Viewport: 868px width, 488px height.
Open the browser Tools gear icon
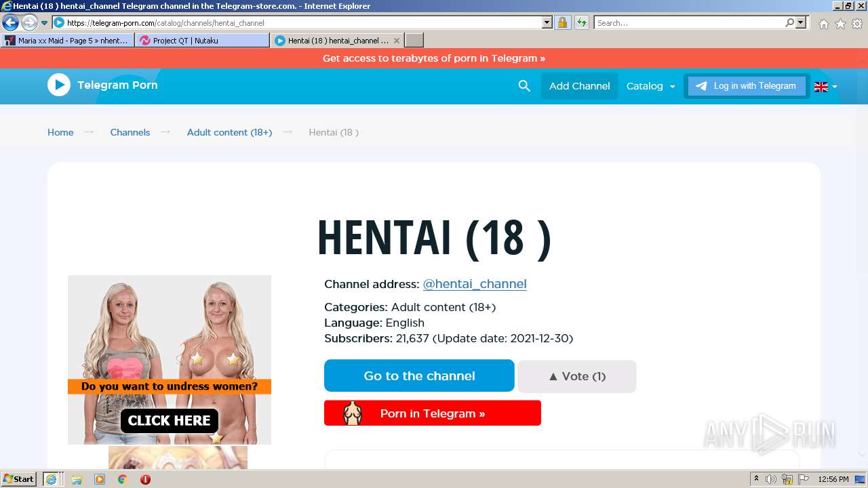pos(857,24)
